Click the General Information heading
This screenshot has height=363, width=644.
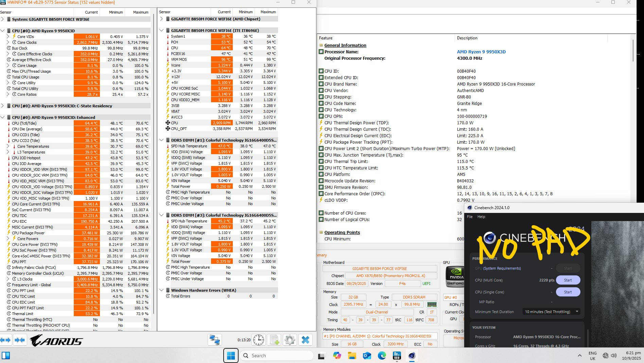[345, 46]
